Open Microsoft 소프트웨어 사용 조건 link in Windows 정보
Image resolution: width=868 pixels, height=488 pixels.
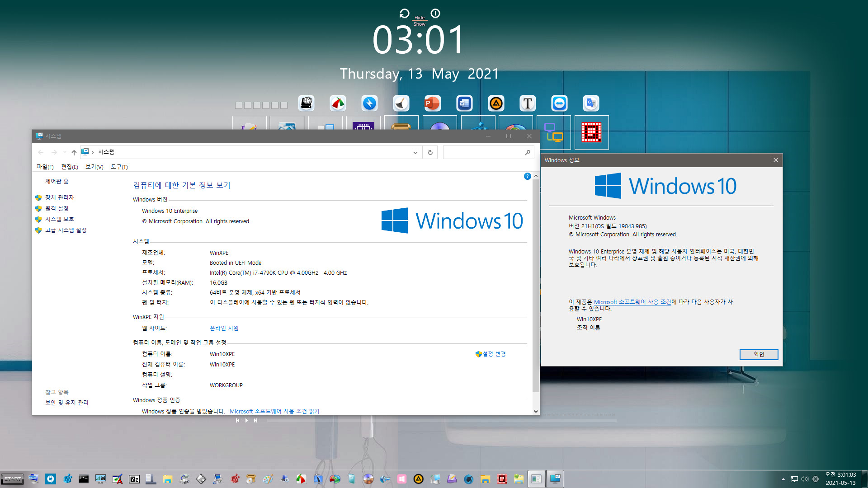click(x=632, y=302)
